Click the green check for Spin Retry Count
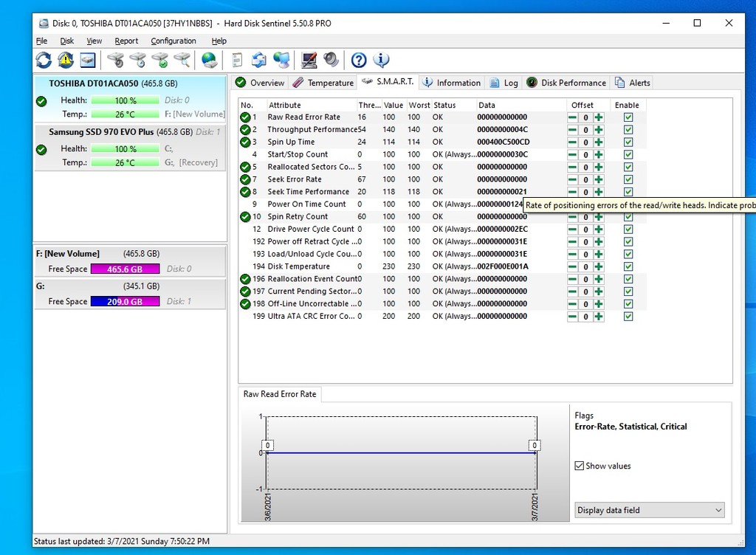The width and height of the screenshot is (756, 555). pyautogui.click(x=245, y=217)
